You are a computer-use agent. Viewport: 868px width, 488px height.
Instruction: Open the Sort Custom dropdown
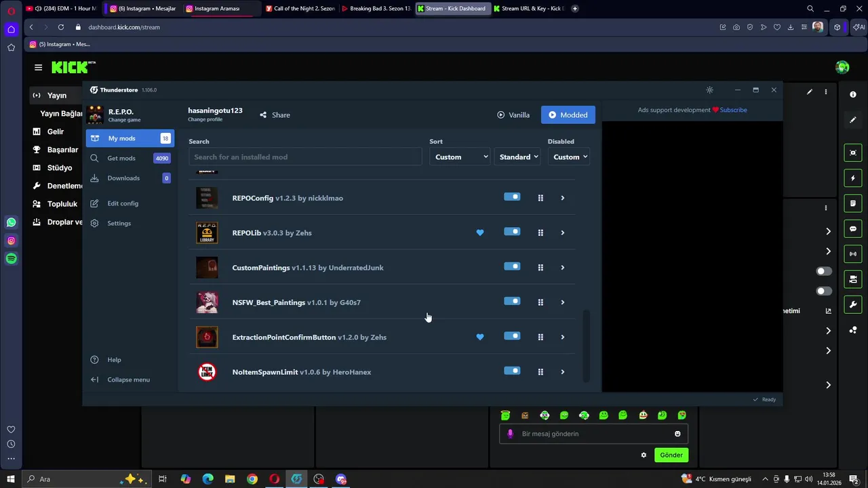[460, 157]
